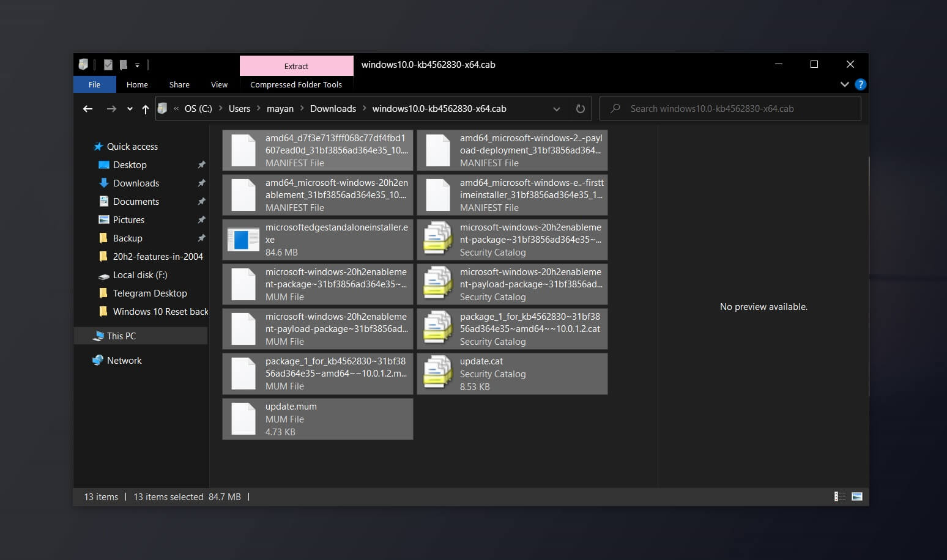Click the Extract contextual tab header
The height and width of the screenshot is (560, 947).
(x=296, y=66)
